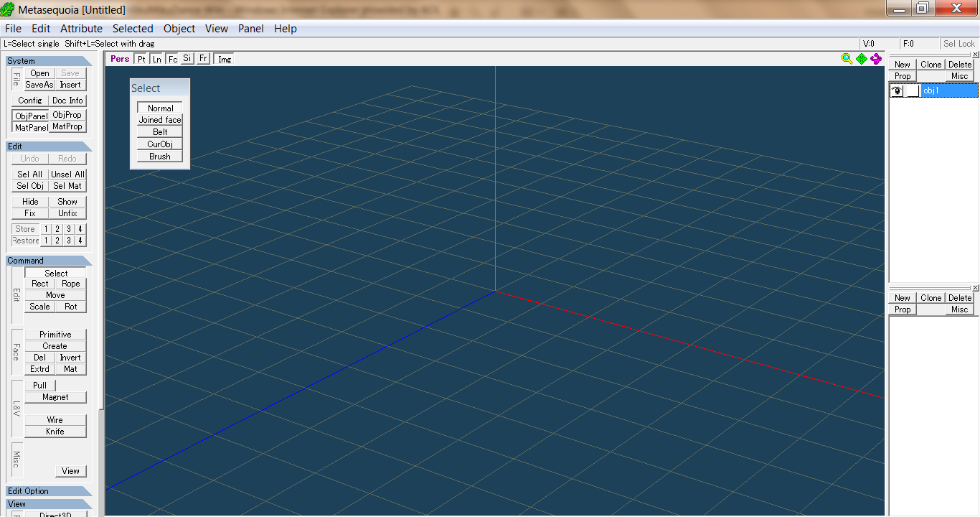Screen dimensions: 980x517
Task: Click the yellow magnifier zoom icon
Action: (847, 59)
